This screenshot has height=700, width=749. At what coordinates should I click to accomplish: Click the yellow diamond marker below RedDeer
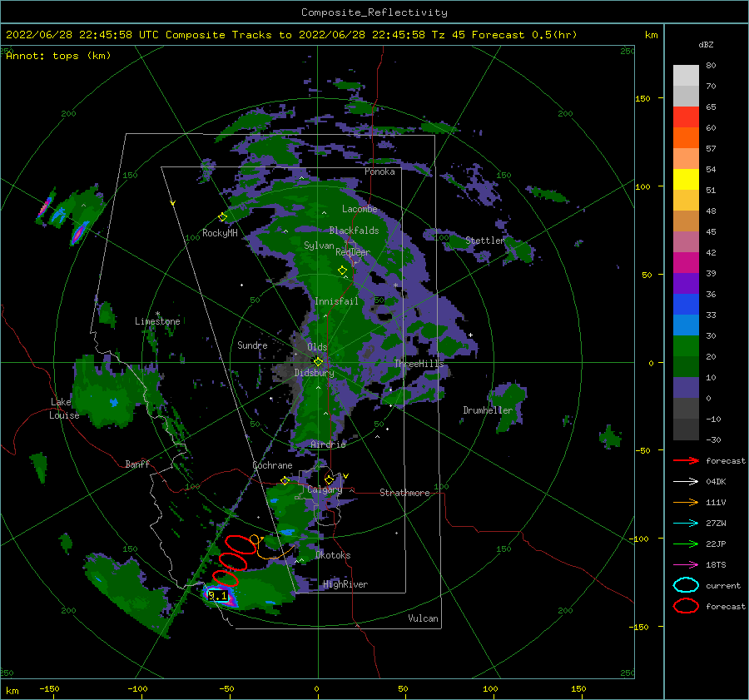(342, 270)
